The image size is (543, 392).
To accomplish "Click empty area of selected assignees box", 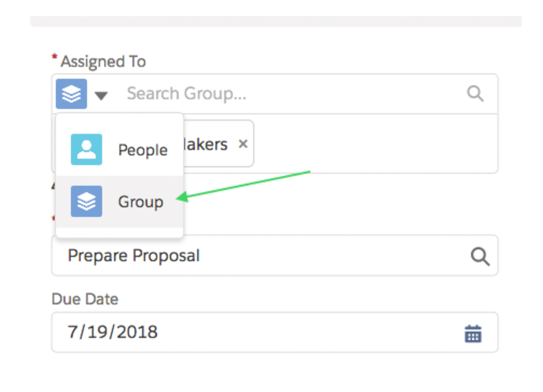I will tap(376, 144).
